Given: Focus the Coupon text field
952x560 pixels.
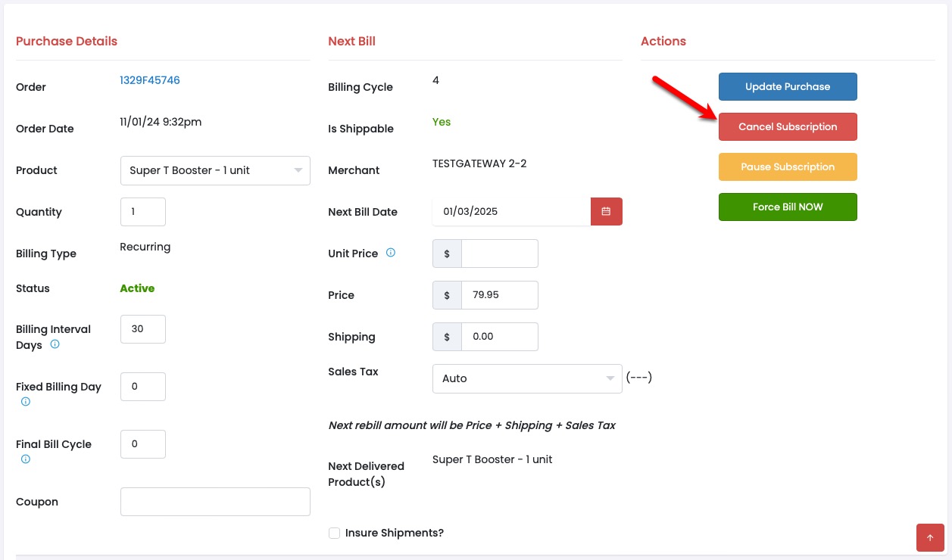Looking at the screenshot, I should click(x=215, y=502).
